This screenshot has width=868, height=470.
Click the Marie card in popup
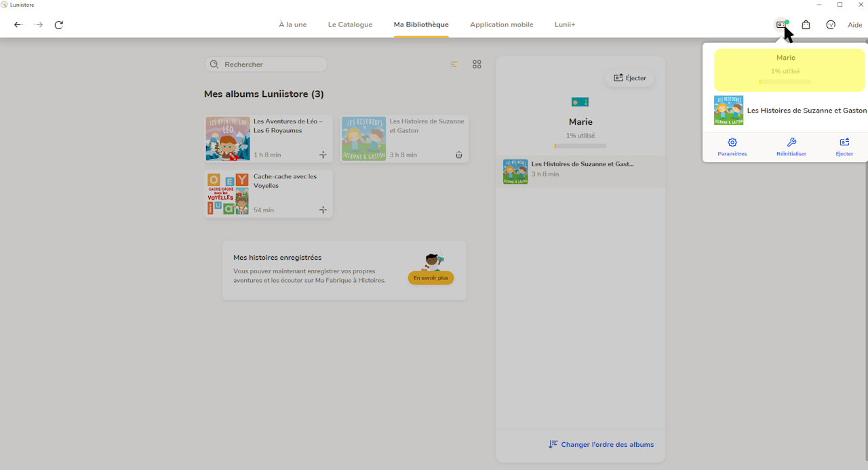tap(789, 70)
